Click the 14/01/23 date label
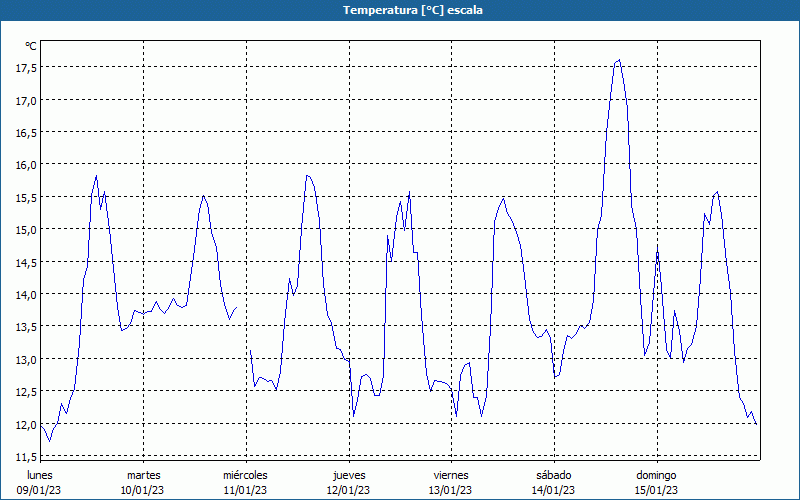Image resolution: width=800 pixels, height=500 pixels. point(553,490)
